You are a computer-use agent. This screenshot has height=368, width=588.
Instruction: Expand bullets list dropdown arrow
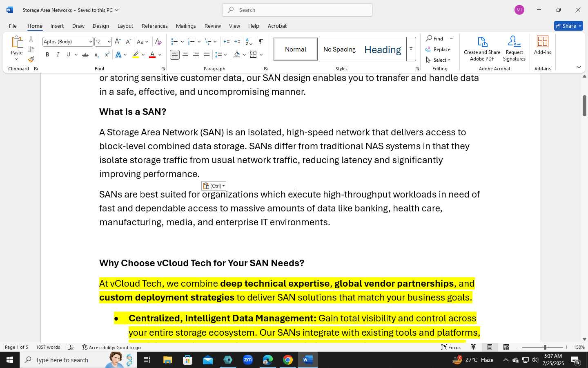click(182, 42)
